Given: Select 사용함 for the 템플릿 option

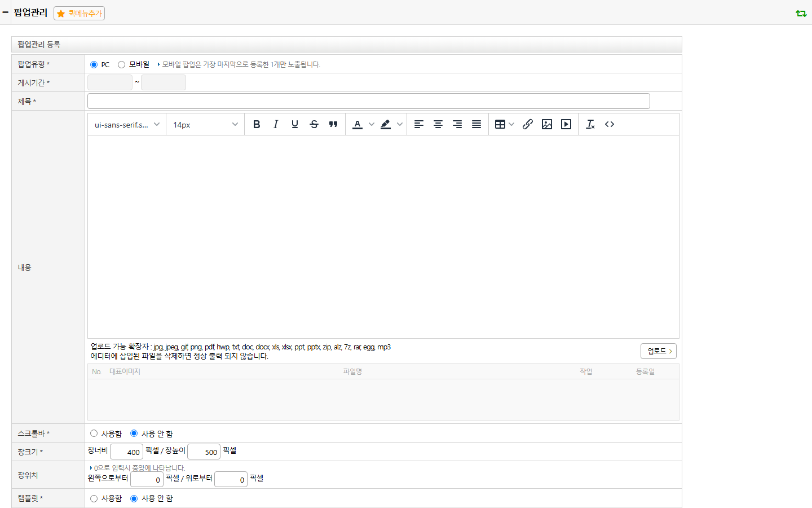Looking at the screenshot, I should click(x=94, y=498).
